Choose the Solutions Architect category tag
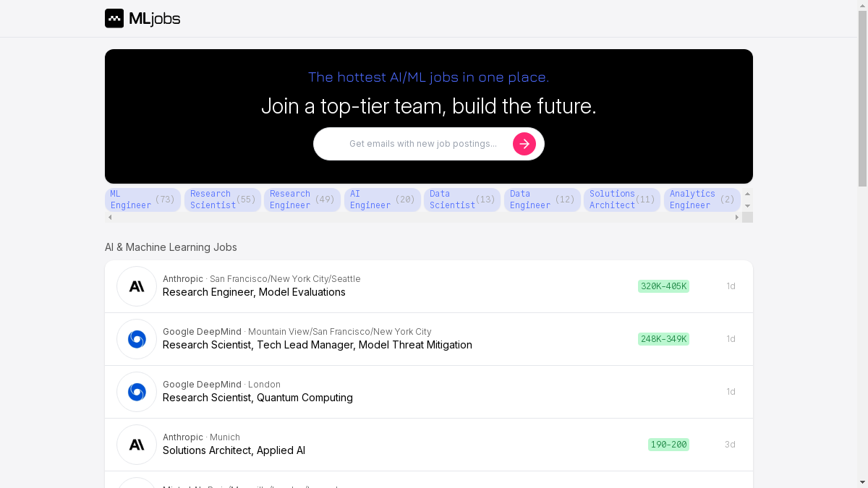Viewport: 868px width, 488px height. click(x=621, y=200)
